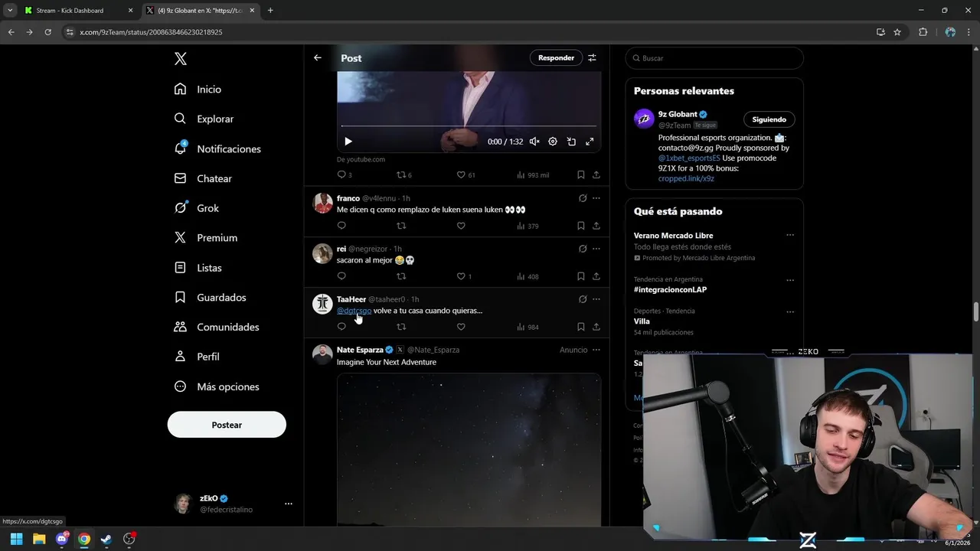
Task: Open Explorar in the sidebar
Action: click(x=204, y=119)
